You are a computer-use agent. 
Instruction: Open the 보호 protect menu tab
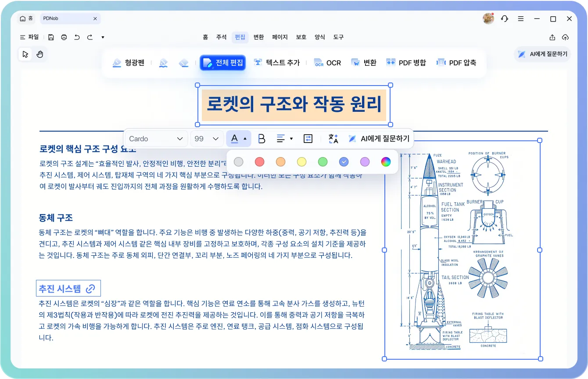[301, 37]
